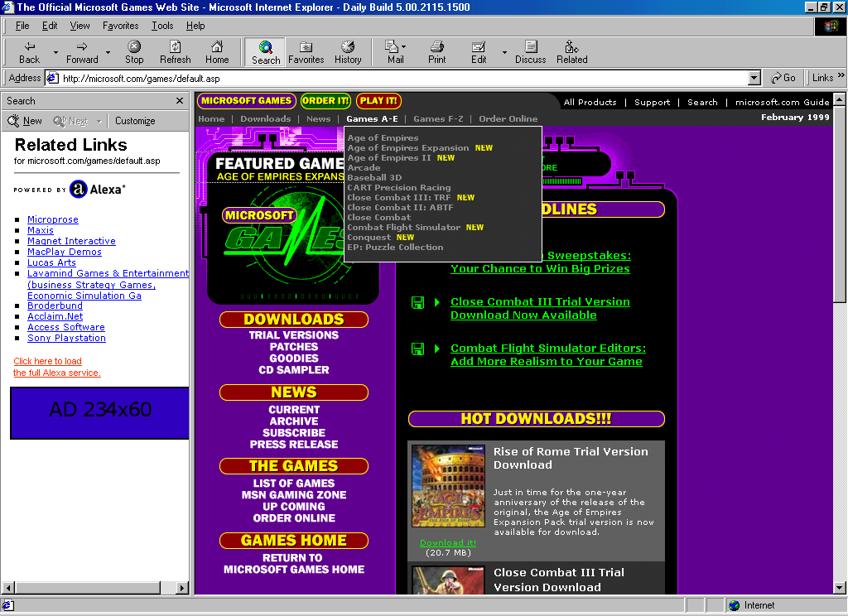Screen dimensions: 848x616
Task: Click the Search pane scroll right arrow
Action: tap(182, 588)
